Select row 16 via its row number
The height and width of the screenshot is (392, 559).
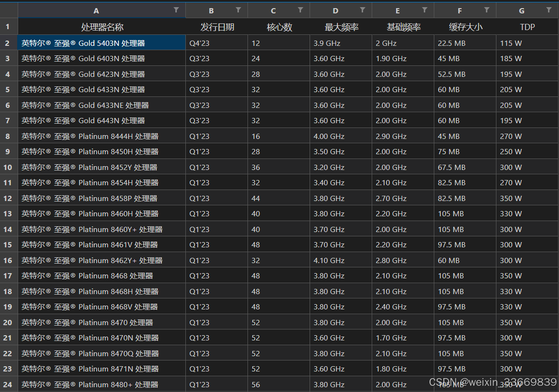click(9, 260)
